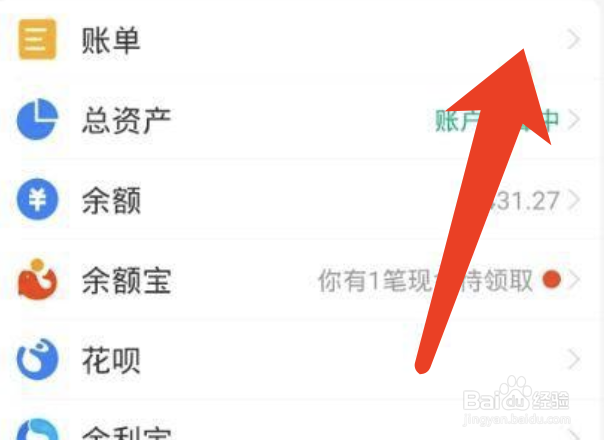Tap the blue pie chart 总资产 icon

point(37,119)
